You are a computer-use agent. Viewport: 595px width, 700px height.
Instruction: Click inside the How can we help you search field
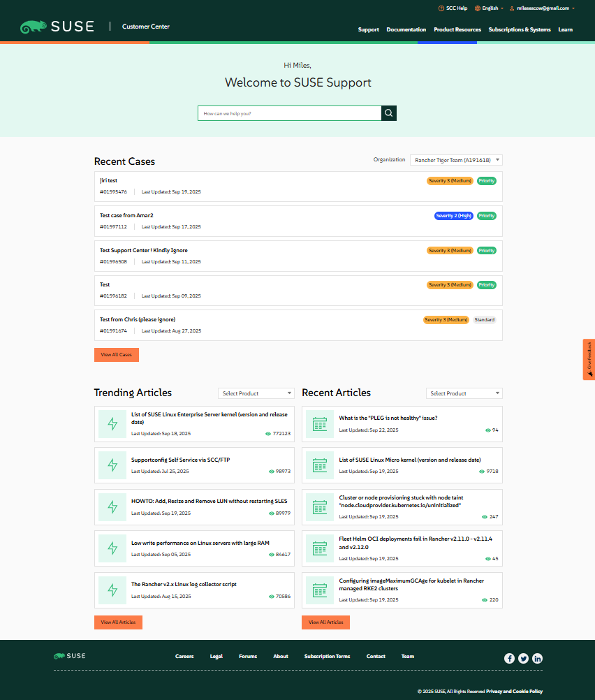point(289,112)
